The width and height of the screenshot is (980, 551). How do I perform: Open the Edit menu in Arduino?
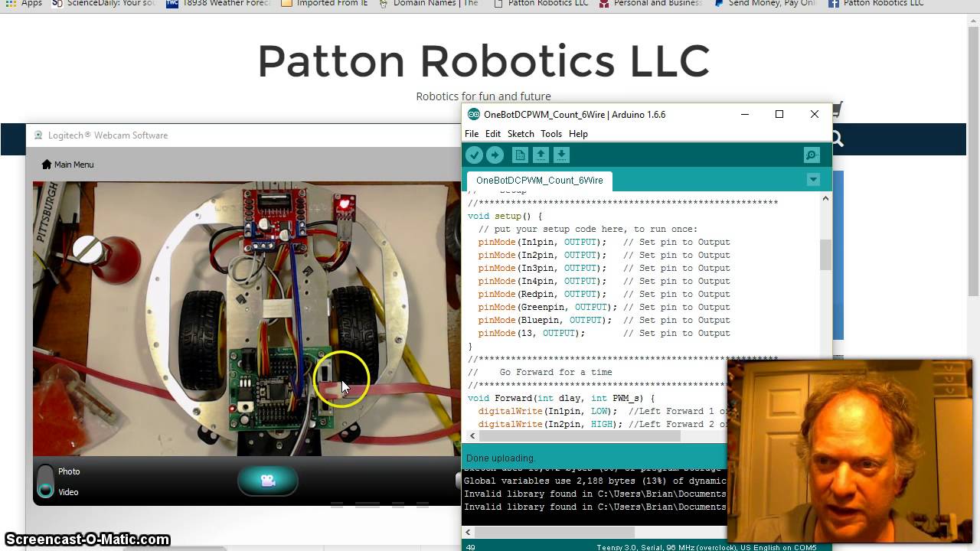coord(493,134)
